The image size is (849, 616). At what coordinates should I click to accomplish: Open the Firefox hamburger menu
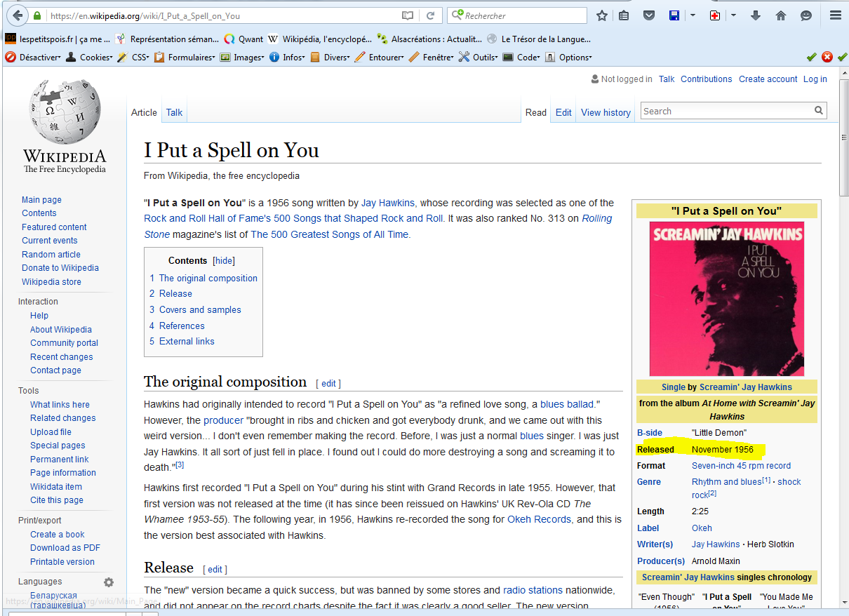[x=835, y=15]
